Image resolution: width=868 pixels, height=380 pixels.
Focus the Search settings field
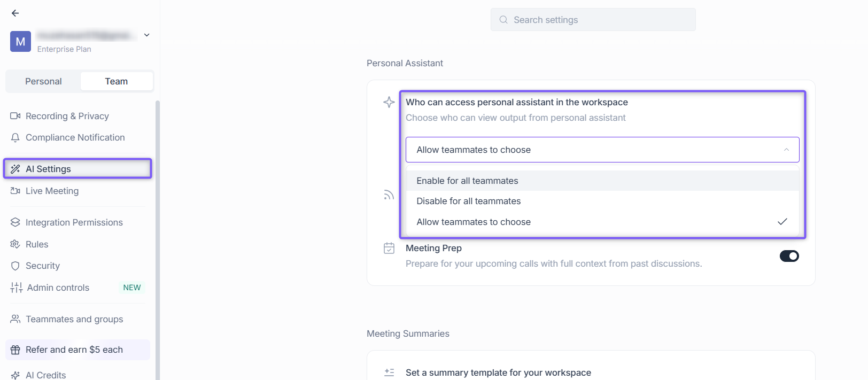coord(593,20)
